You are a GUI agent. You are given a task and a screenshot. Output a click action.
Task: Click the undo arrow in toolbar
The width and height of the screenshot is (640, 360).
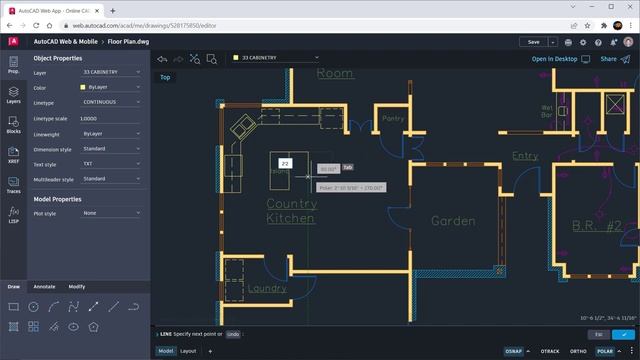162,59
